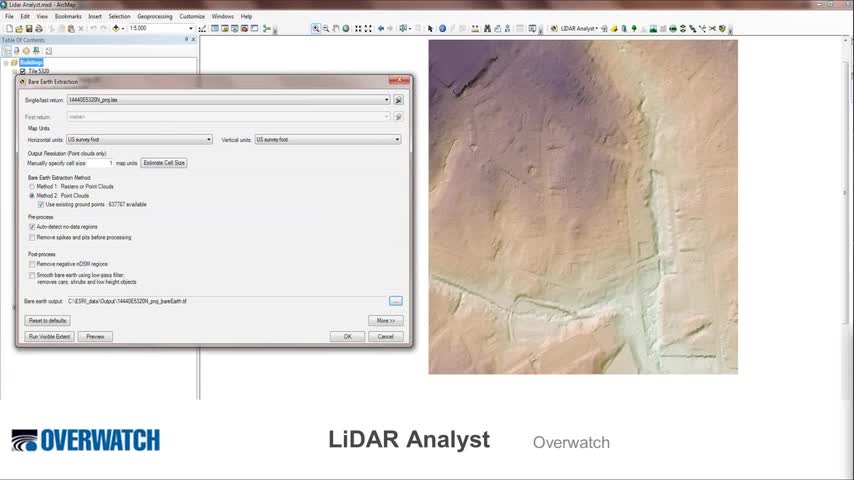Toggle Tile 5320 layer visibility
The height and width of the screenshot is (480, 854).
click(x=23, y=71)
